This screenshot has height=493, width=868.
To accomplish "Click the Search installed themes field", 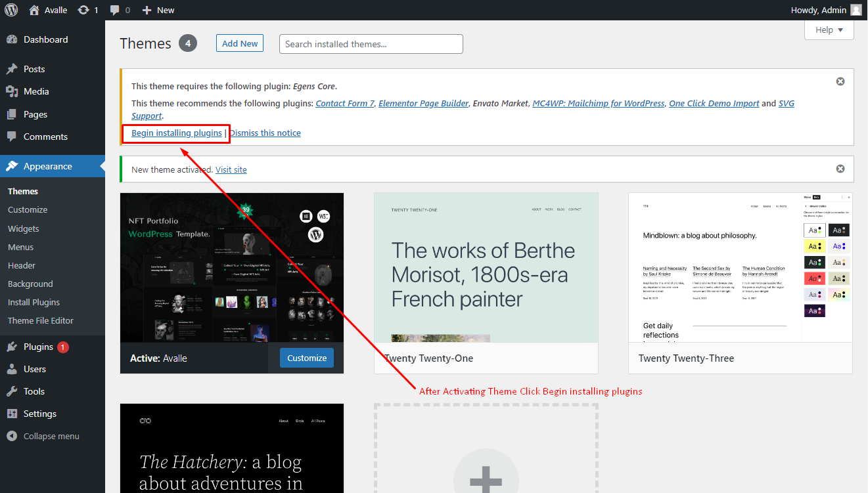I will tap(371, 44).
